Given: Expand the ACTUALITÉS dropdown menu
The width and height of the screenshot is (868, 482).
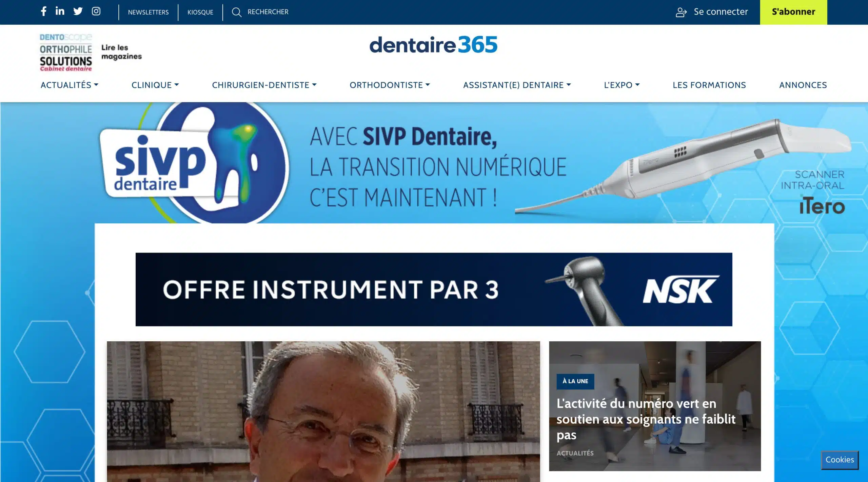Looking at the screenshot, I should pyautogui.click(x=70, y=85).
